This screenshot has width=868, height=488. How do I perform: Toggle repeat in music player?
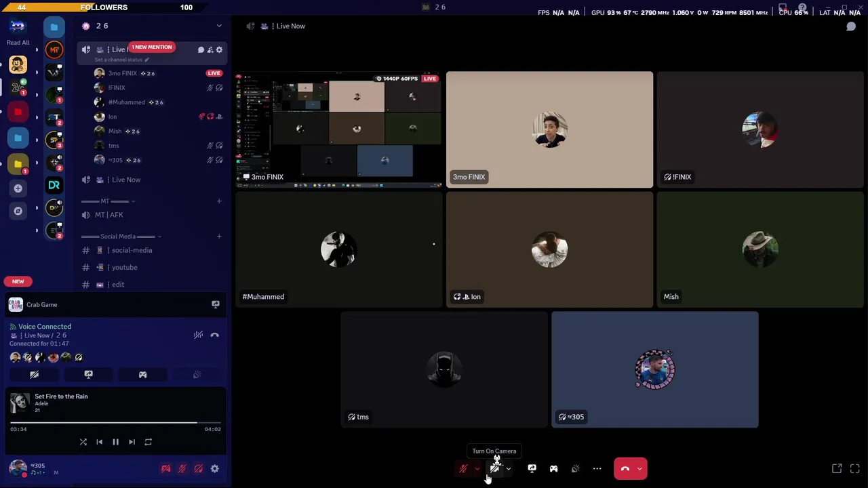point(148,442)
